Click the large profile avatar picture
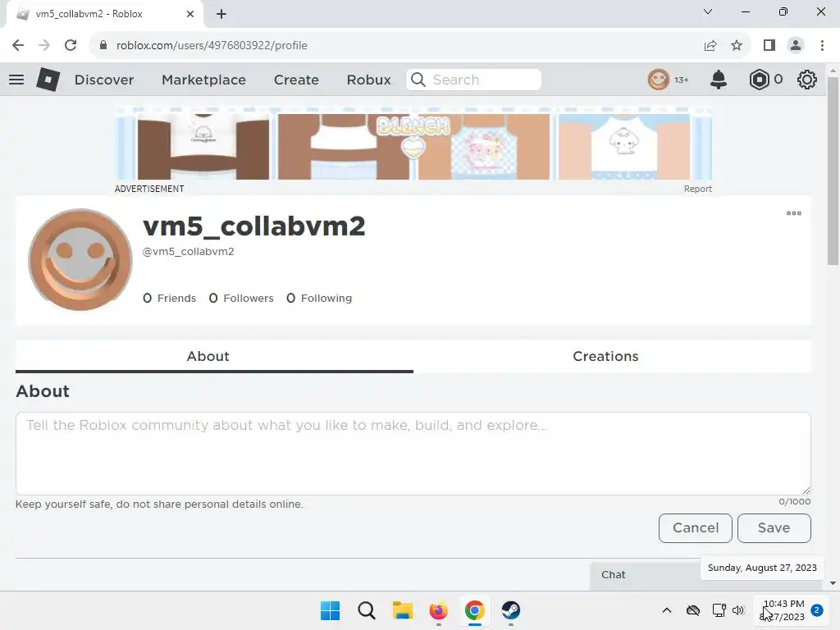This screenshot has width=840, height=630. 80,260
